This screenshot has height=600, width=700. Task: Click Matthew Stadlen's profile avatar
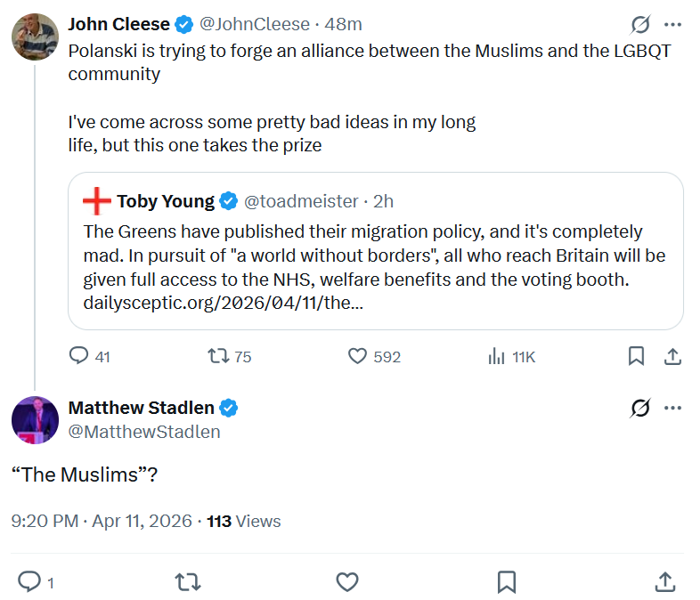pyautogui.click(x=35, y=419)
